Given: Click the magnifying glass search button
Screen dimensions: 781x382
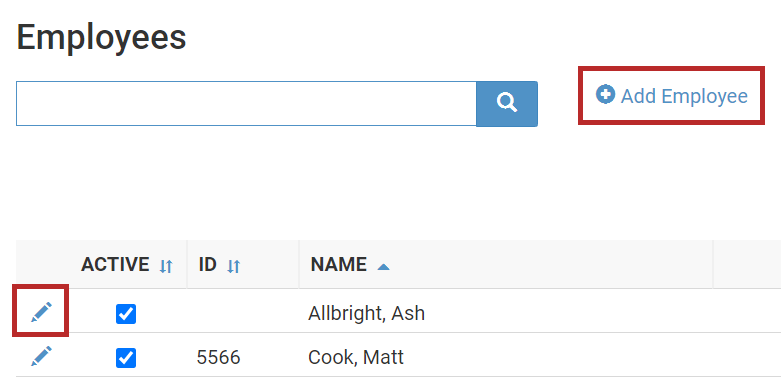Looking at the screenshot, I should point(507,104).
